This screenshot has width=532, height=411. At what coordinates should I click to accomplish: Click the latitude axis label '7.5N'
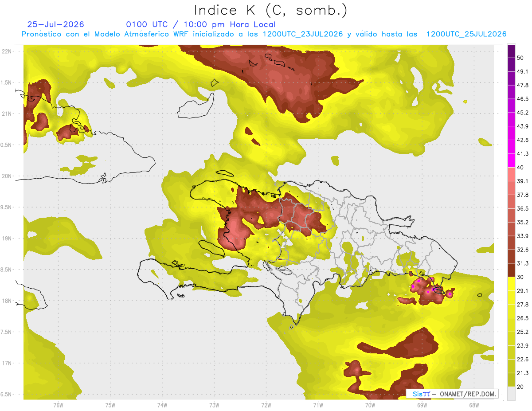click(x=6, y=332)
